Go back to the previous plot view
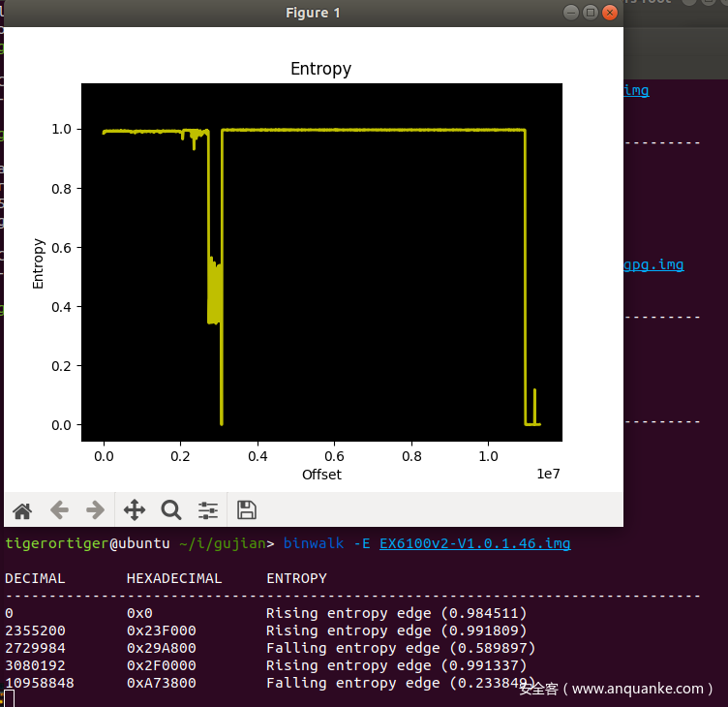This screenshot has width=728, height=707. click(x=59, y=509)
